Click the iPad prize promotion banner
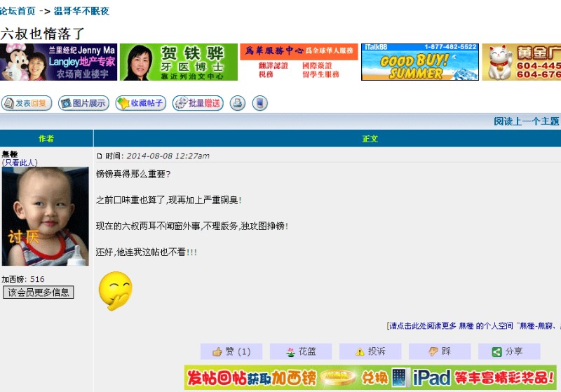The width and height of the screenshot is (561, 392). pyautogui.click(x=370, y=377)
